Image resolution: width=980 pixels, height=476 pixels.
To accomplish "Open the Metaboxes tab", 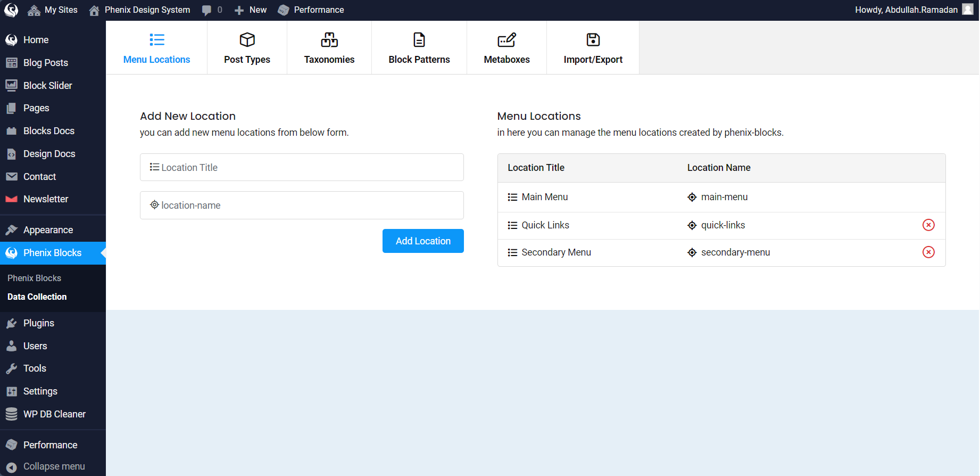I will pos(506,47).
